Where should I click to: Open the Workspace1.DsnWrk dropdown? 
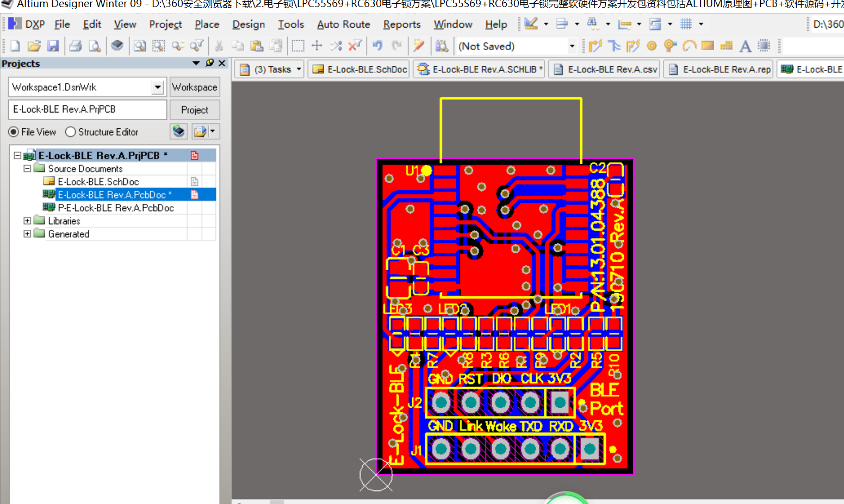[158, 87]
